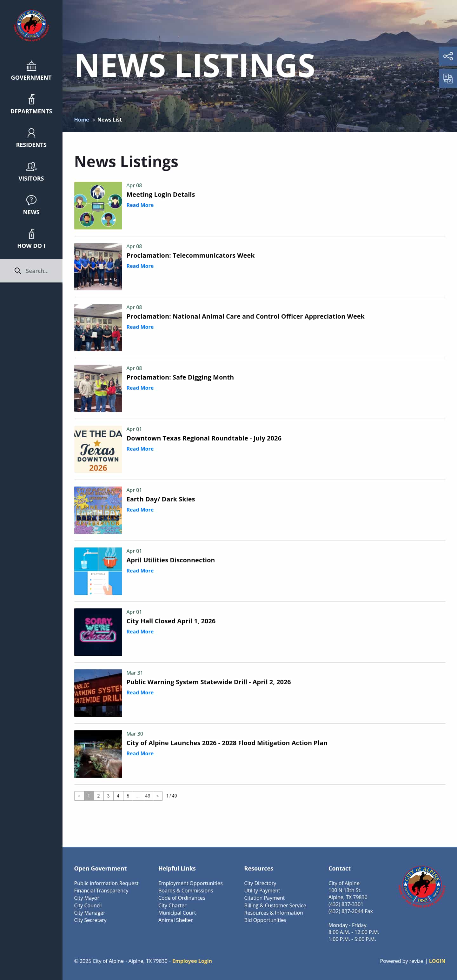Open City Manager footer link
This screenshot has height=980, width=457.
pyautogui.click(x=89, y=912)
